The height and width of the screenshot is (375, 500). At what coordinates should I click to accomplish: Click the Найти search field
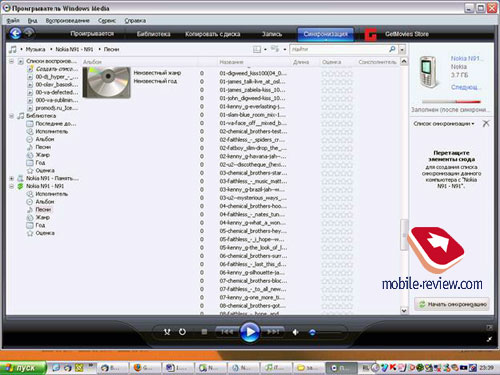coord(339,49)
